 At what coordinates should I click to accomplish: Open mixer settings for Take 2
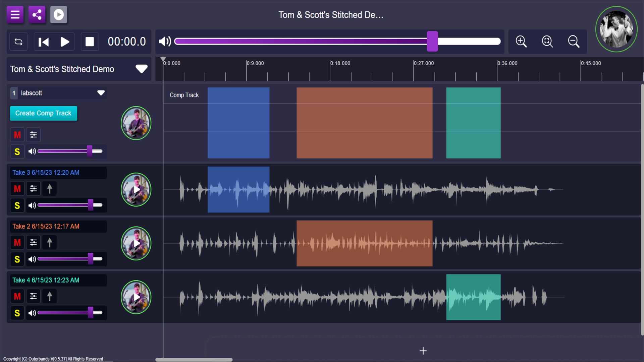coord(33,242)
